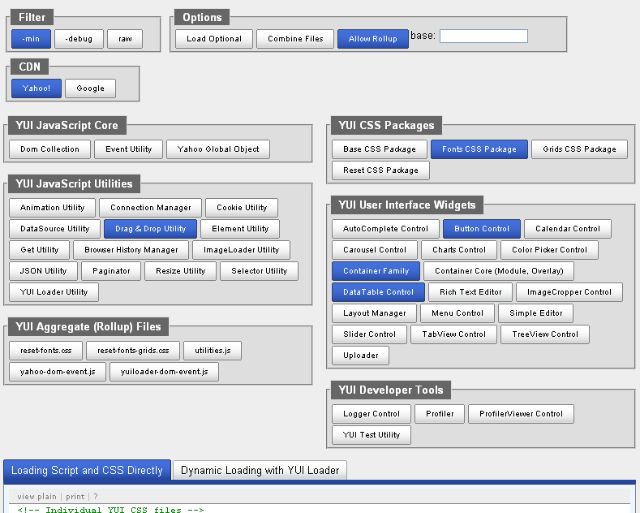Open Loading Script and CSS Directly tab
Screen dimensions: 640x513
click(x=87, y=471)
